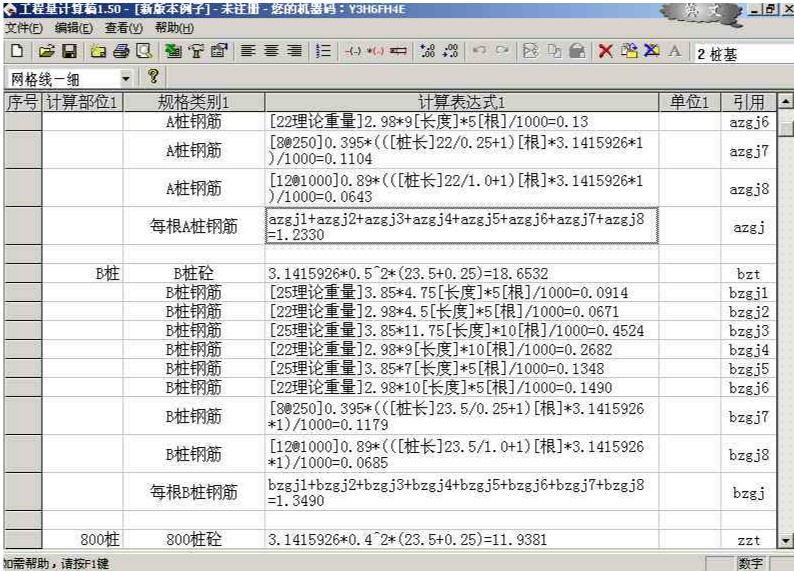The width and height of the screenshot is (794, 571).
Task: Undo the last action
Action: click(x=479, y=51)
